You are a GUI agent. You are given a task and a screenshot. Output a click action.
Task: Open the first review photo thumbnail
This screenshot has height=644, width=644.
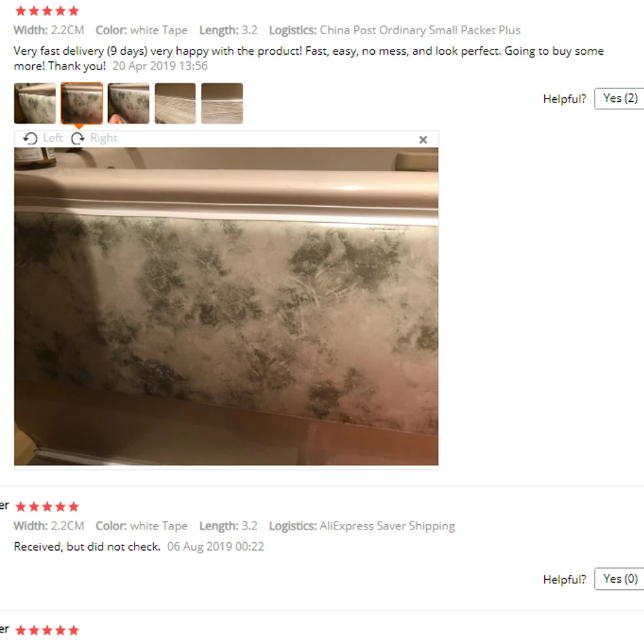click(x=35, y=103)
